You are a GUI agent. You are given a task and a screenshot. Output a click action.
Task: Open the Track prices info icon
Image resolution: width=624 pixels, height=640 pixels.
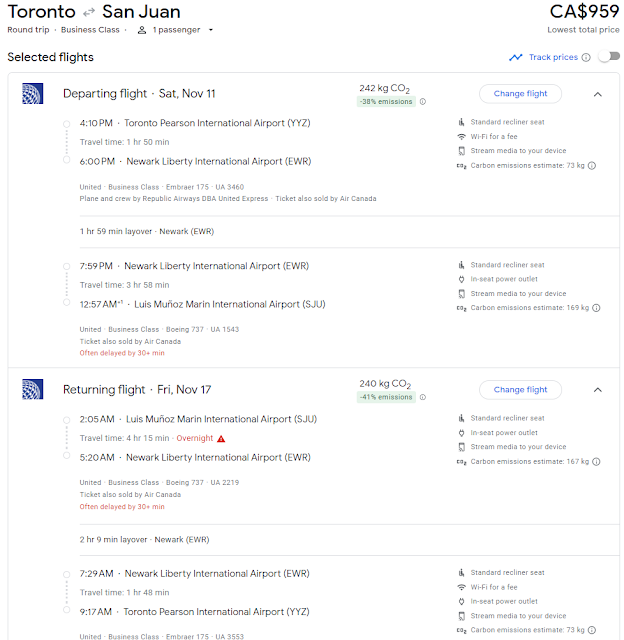click(586, 57)
